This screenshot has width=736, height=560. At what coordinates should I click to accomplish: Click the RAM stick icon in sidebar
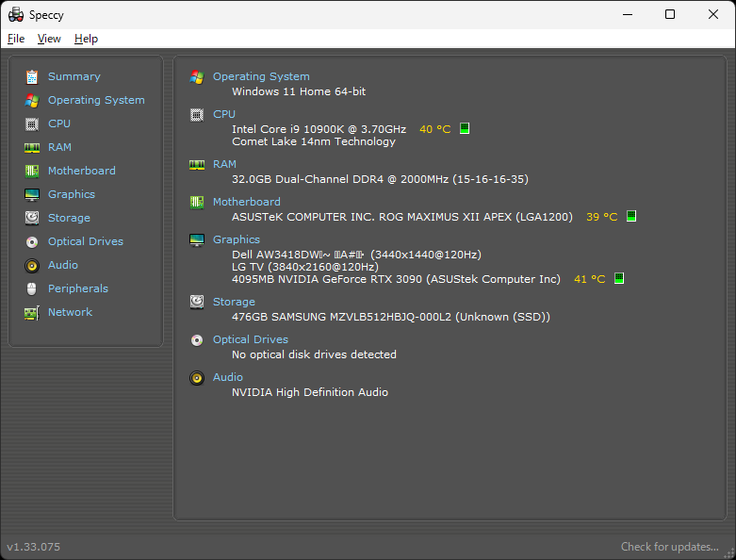pos(32,148)
